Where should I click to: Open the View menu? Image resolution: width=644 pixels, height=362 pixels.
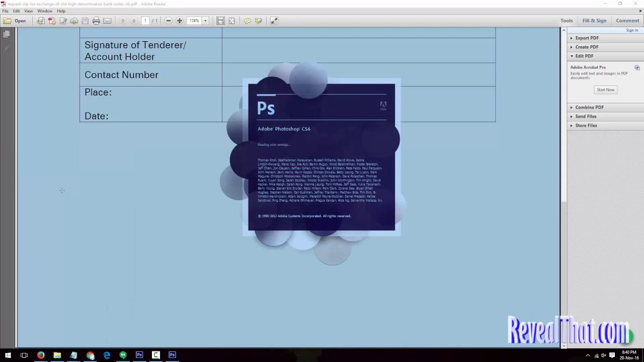click(29, 11)
